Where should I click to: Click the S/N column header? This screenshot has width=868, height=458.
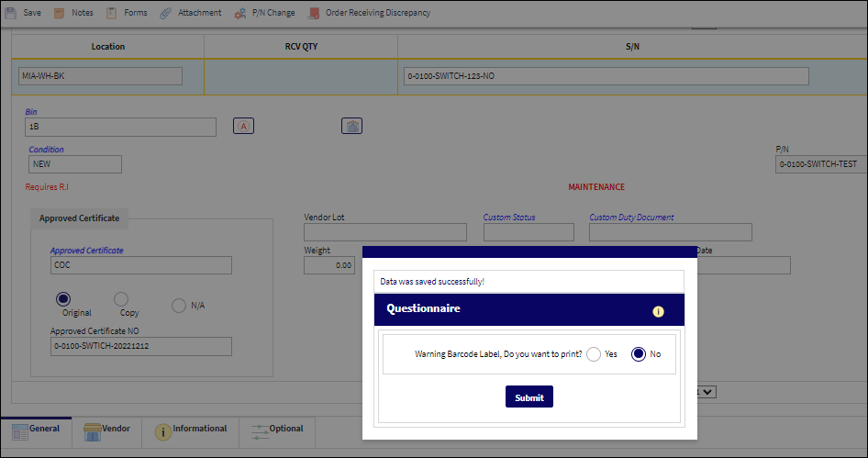point(632,47)
